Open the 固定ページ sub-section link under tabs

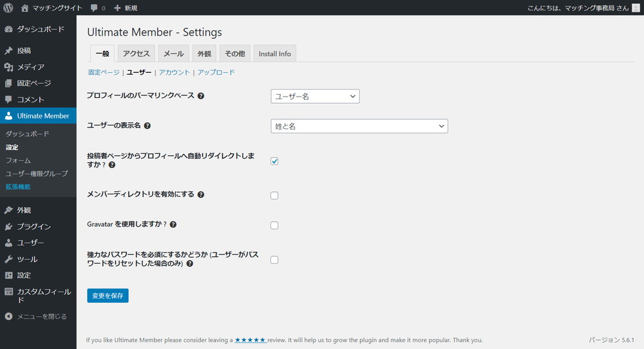(x=104, y=72)
